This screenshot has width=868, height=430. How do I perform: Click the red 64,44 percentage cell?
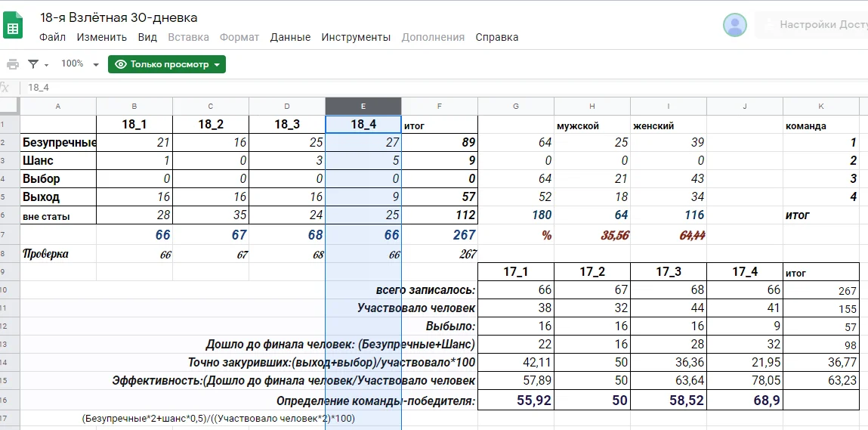point(668,235)
